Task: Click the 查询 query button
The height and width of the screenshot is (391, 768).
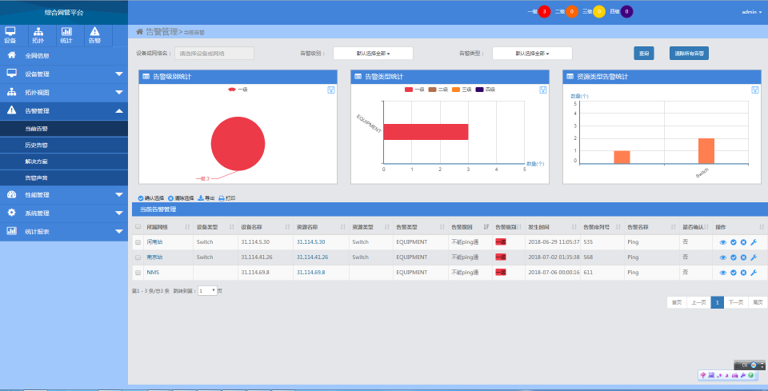Action: [644, 53]
